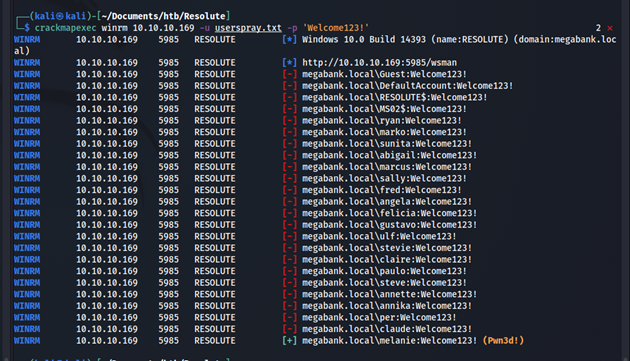The height and width of the screenshot is (361, 630).
Task: Click the RESOLUTE hostname on the fred row
Action: [215, 190]
